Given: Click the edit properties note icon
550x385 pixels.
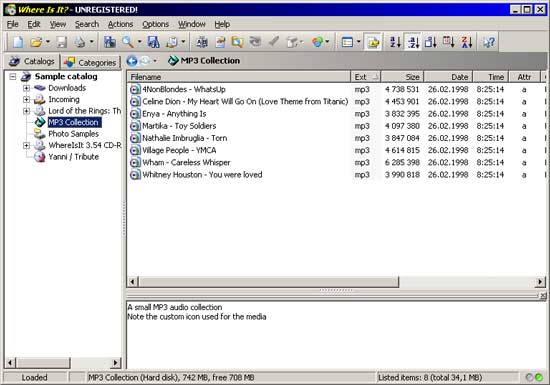Looking at the screenshot, I should [x=220, y=42].
